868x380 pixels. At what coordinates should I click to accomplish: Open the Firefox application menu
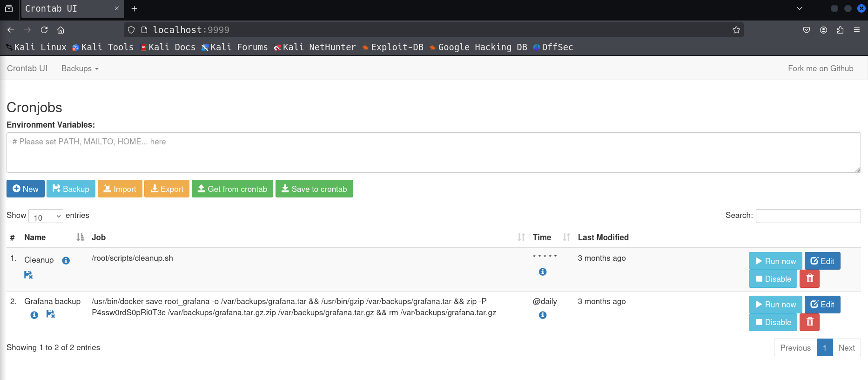click(x=856, y=30)
